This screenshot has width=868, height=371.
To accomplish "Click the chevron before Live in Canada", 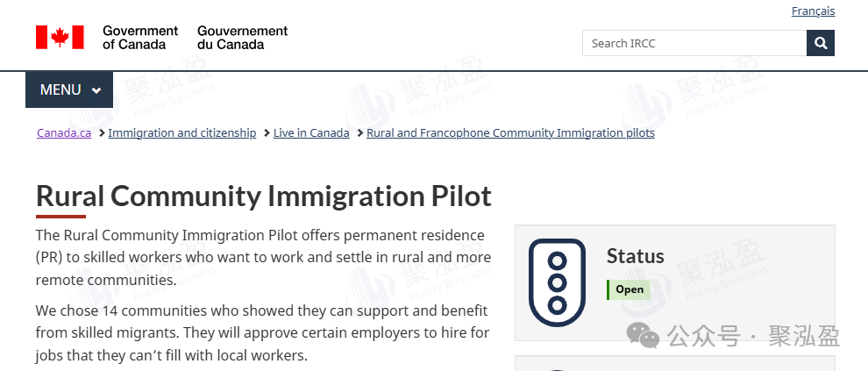I will (267, 133).
